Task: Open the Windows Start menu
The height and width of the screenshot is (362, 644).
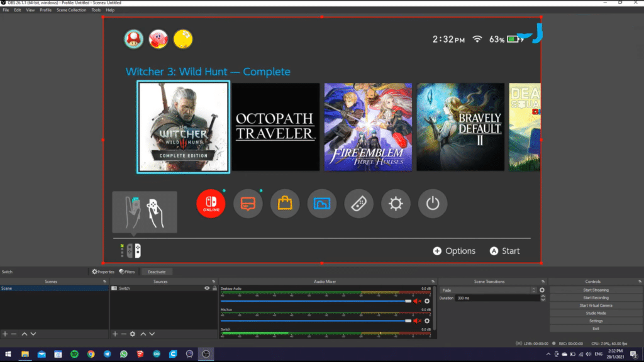Action: (8, 354)
